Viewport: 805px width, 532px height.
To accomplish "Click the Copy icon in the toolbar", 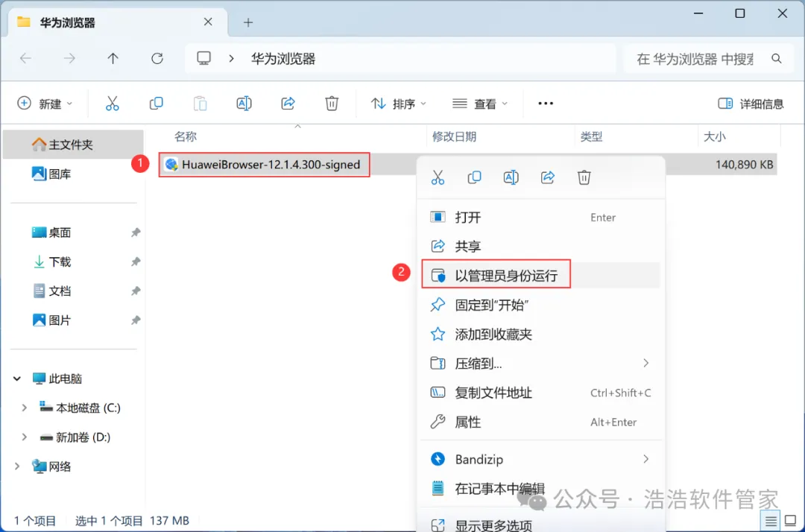I will (x=156, y=104).
